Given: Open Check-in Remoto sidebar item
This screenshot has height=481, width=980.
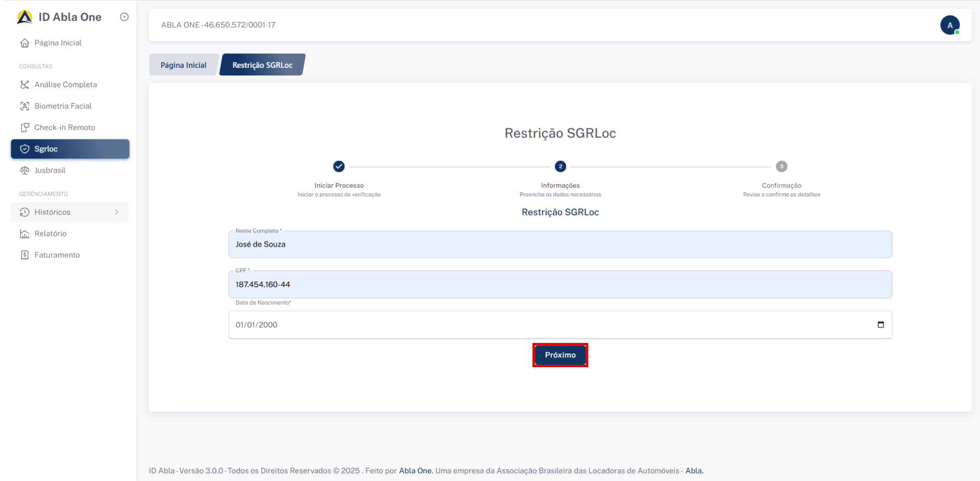Looking at the screenshot, I should coord(65,128).
